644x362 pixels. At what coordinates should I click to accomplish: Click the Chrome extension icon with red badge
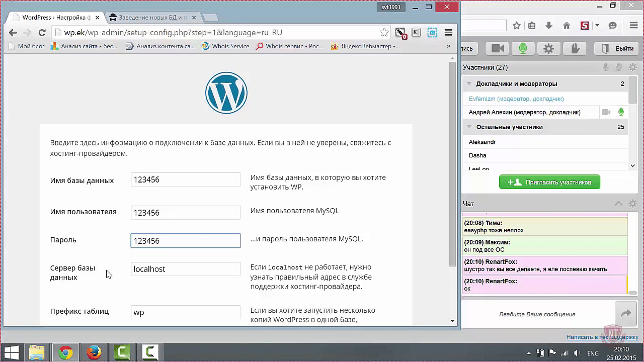[400, 33]
